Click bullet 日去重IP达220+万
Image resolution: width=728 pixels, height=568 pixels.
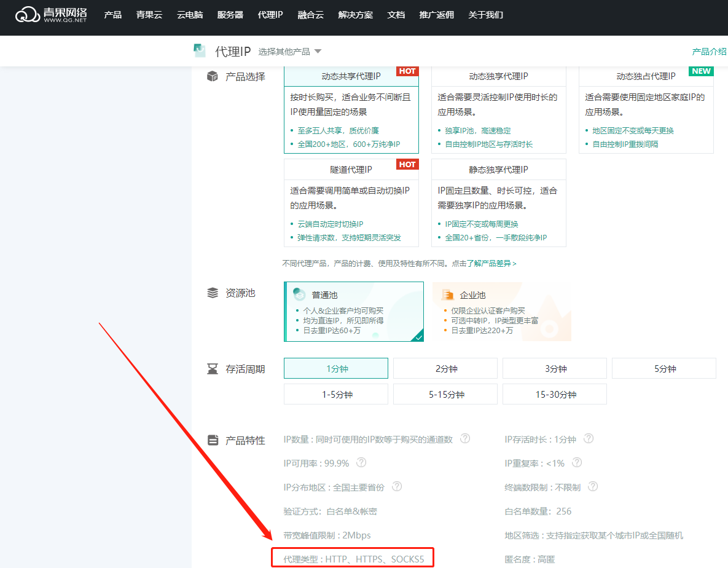pyautogui.click(x=482, y=330)
